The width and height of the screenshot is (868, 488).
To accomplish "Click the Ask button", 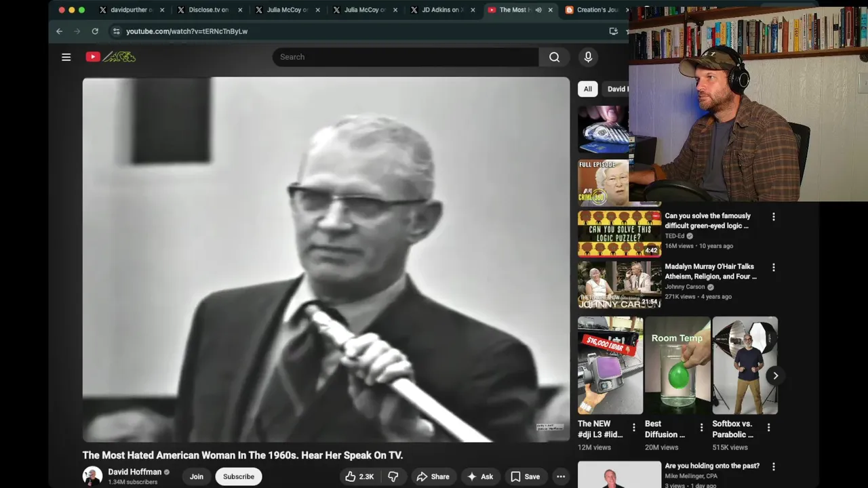I will pyautogui.click(x=479, y=476).
